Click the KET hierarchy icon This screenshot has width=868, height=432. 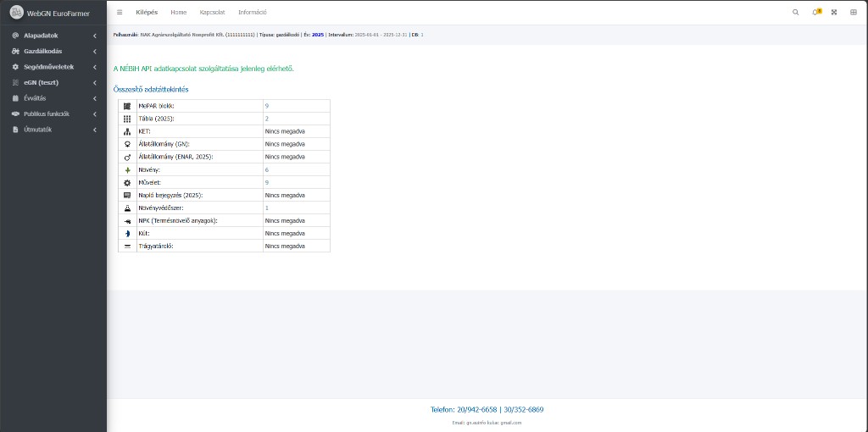(x=127, y=131)
